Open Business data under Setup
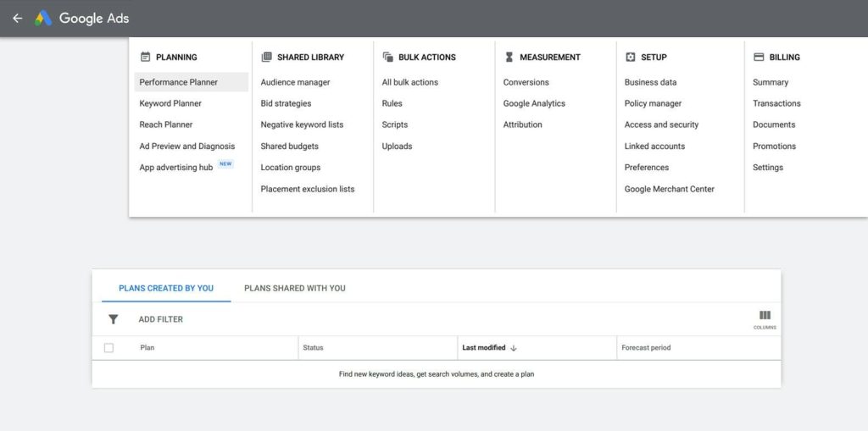 coord(650,82)
